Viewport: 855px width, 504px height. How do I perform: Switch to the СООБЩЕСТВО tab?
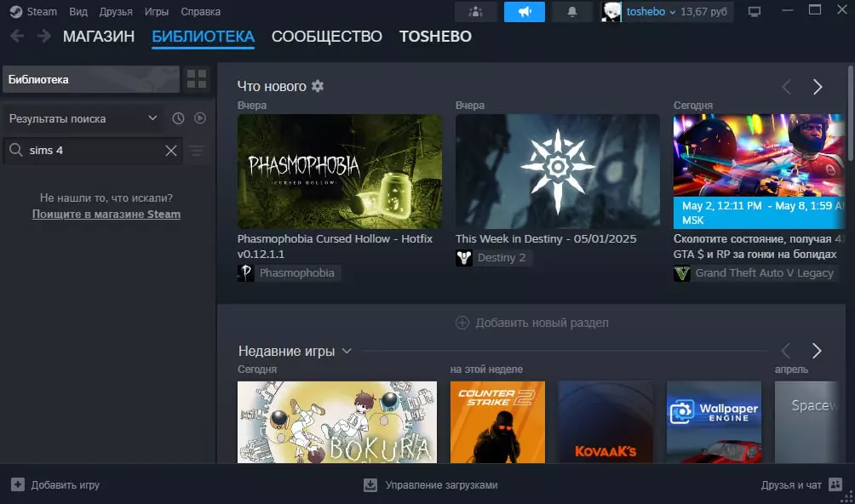327,36
